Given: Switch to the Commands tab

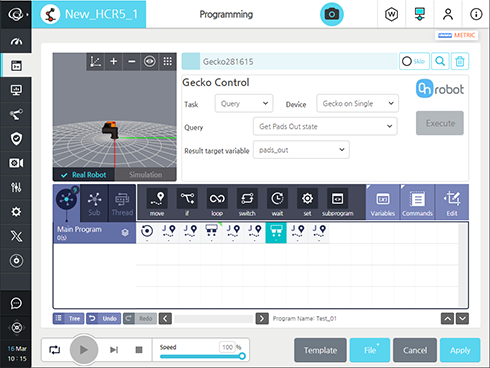Looking at the screenshot, I should pyautogui.click(x=417, y=202).
